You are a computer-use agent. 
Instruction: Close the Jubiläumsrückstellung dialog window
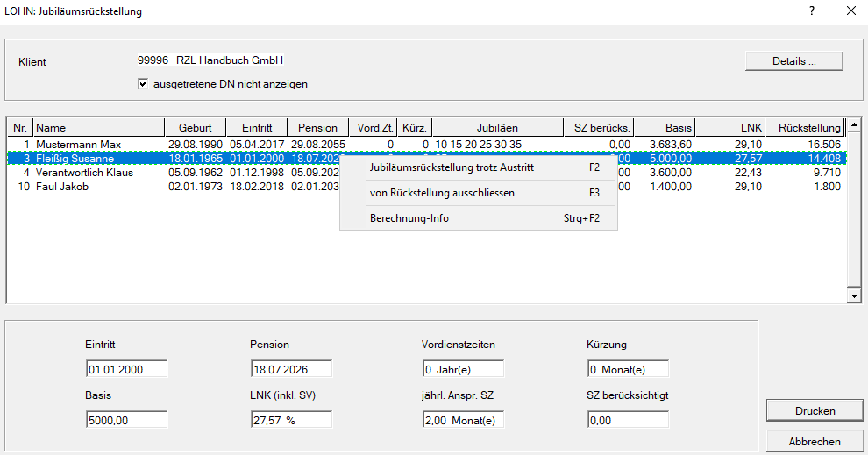850,11
